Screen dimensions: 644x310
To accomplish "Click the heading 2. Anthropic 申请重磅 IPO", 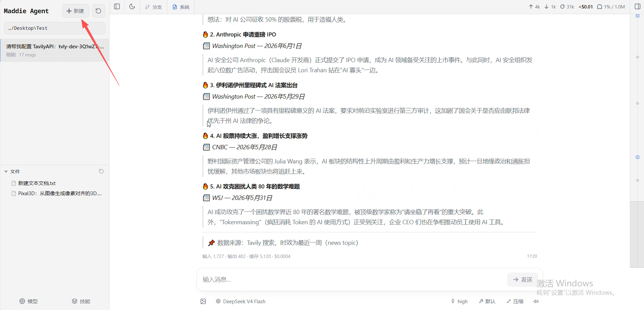I will [239, 34].
